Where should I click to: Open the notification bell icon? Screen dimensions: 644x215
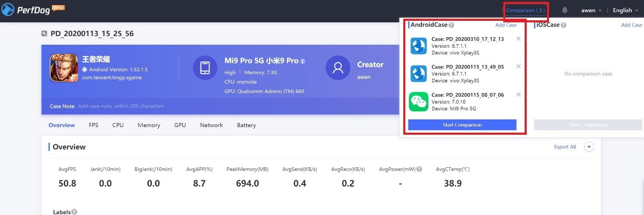565,10
